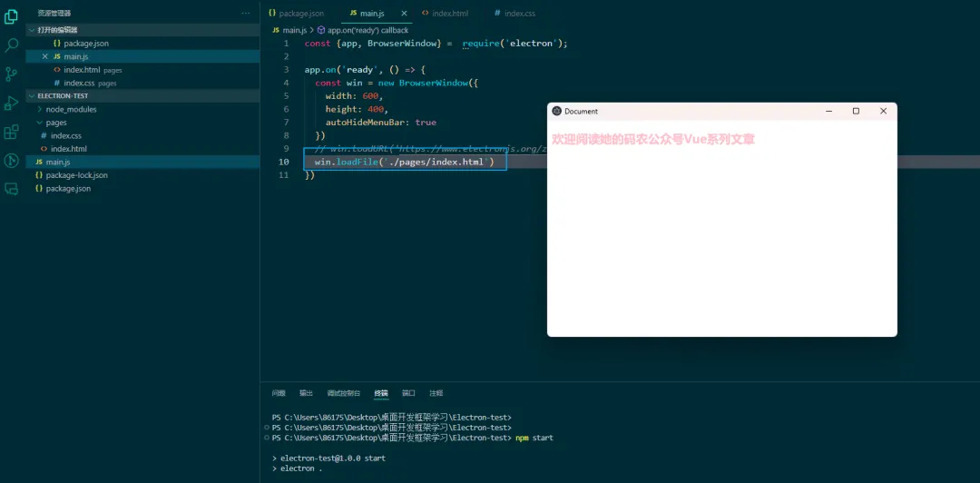Close main.js in the open editors list
This screenshot has width=980, height=483.
(x=45, y=56)
